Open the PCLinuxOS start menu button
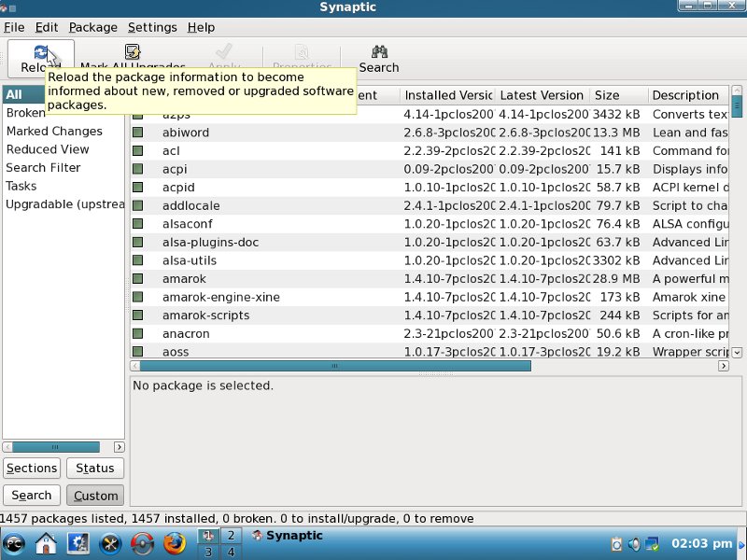Viewport: 747px width, 560px height. tap(14, 542)
